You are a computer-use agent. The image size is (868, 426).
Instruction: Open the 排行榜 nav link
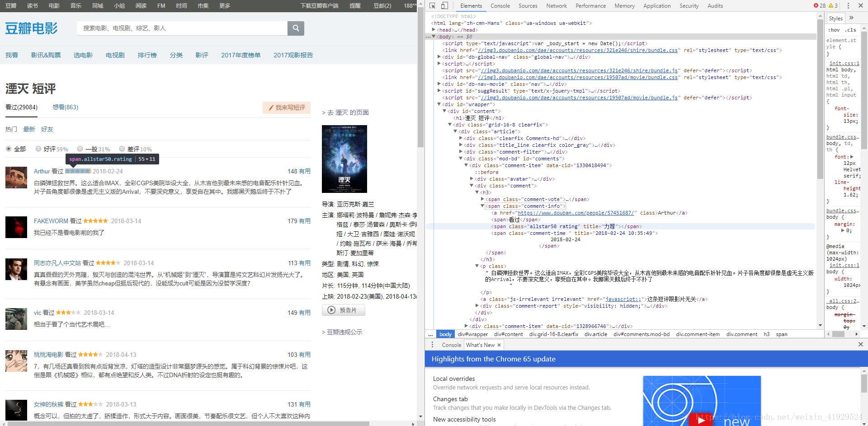click(x=147, y=55)
